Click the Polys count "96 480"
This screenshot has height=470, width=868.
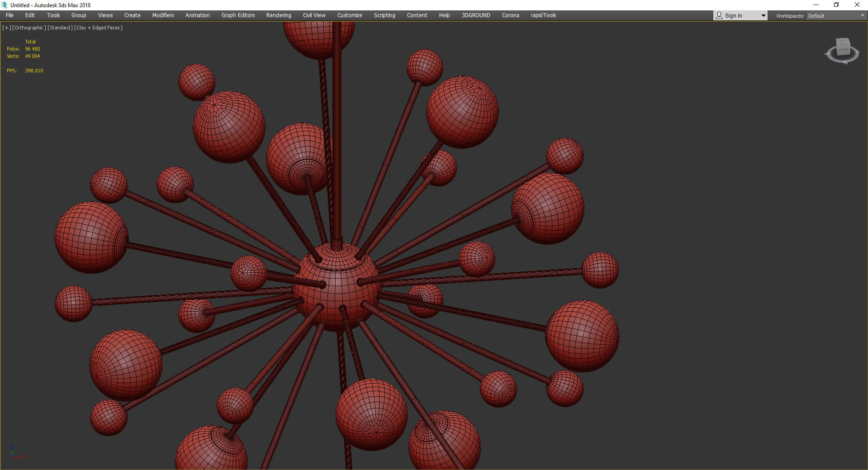click(x=33, y=49)
